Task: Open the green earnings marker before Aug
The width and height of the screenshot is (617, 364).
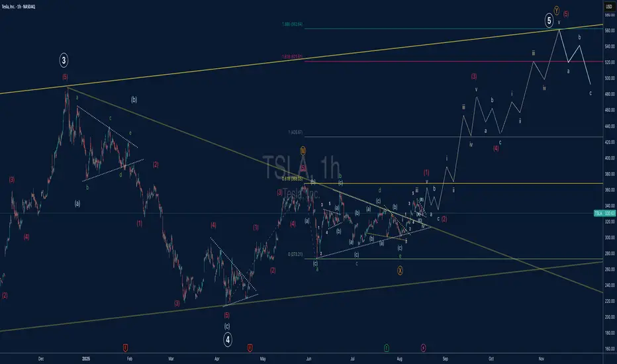Action: pyautogui.click(x=387, y=348)
